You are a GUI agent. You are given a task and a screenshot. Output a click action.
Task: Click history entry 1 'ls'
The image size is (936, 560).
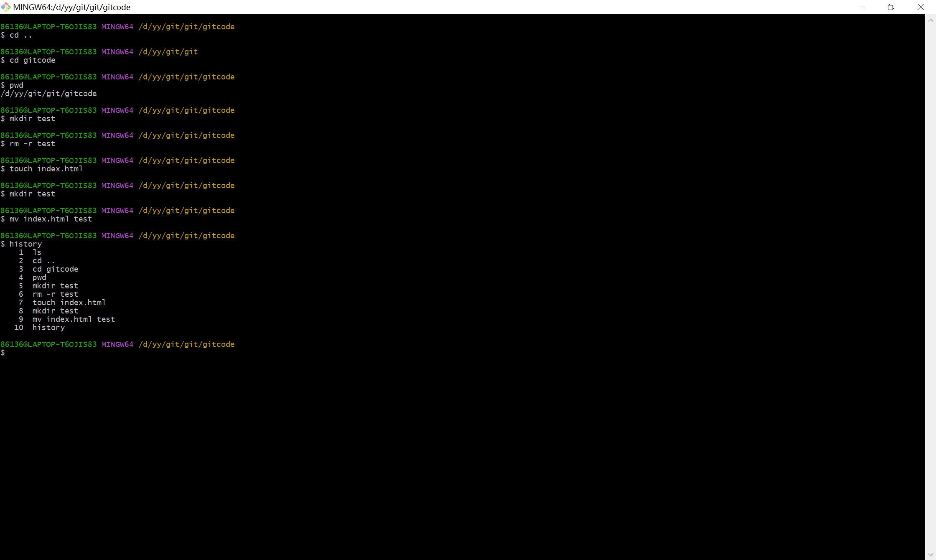point(37,252)
